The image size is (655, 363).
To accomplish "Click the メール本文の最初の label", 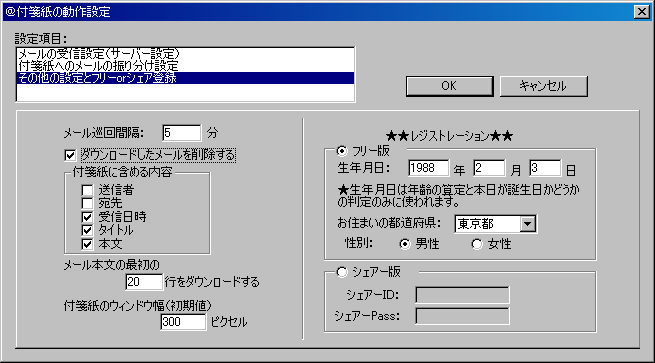I will (x=112, y=265).
